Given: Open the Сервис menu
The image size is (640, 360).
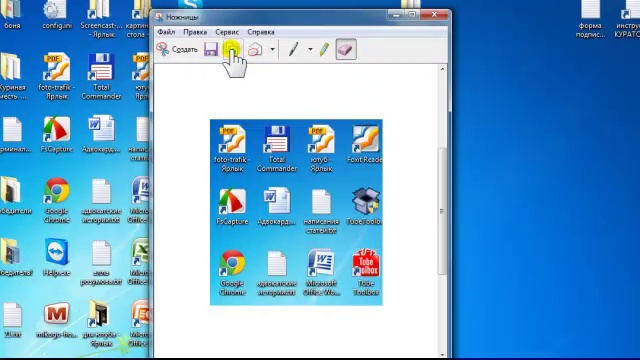Looking at the screenshot, I should tap(227, 32).
